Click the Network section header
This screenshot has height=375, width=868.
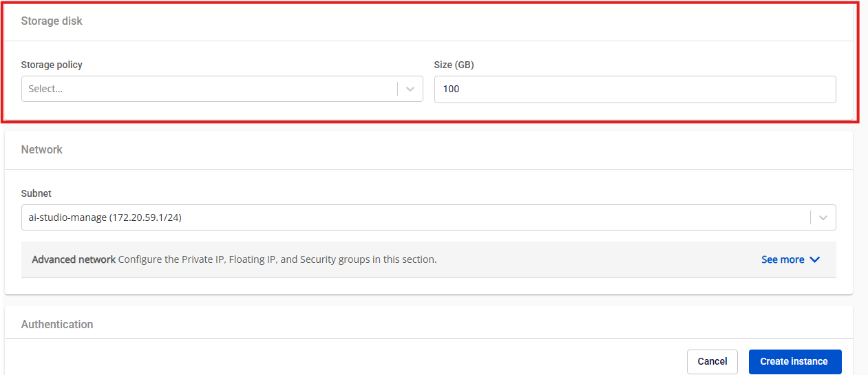coord(42,149)
